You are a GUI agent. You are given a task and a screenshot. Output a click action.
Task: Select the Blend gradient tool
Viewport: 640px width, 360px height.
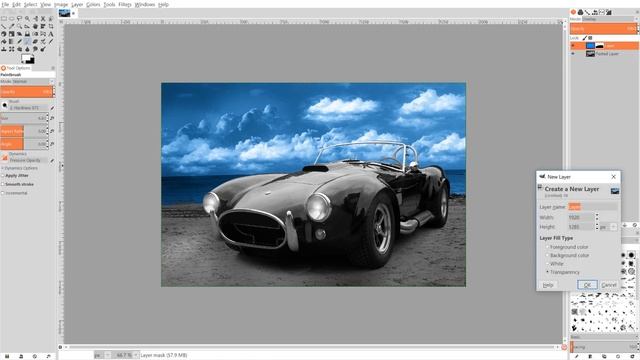coord(11,42)
